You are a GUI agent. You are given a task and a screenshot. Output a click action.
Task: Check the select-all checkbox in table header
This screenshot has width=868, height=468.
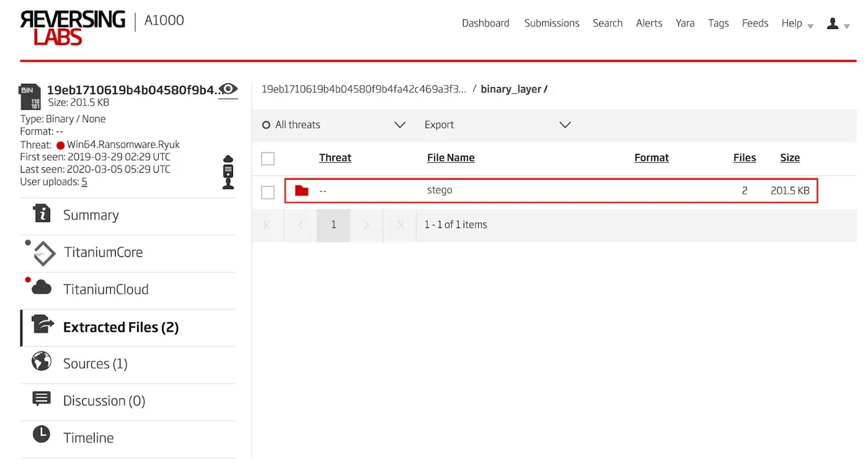tap(268, 159)
